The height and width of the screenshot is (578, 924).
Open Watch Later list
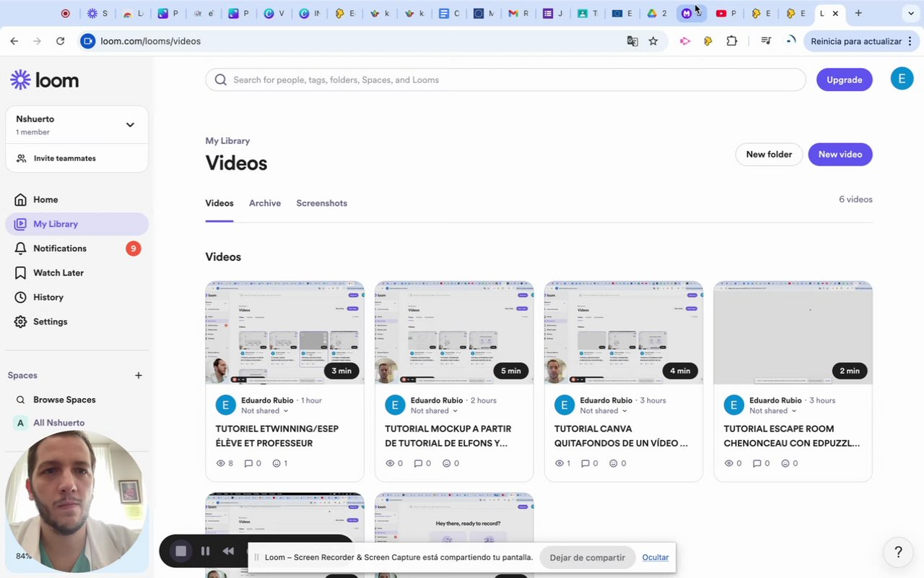77,273
